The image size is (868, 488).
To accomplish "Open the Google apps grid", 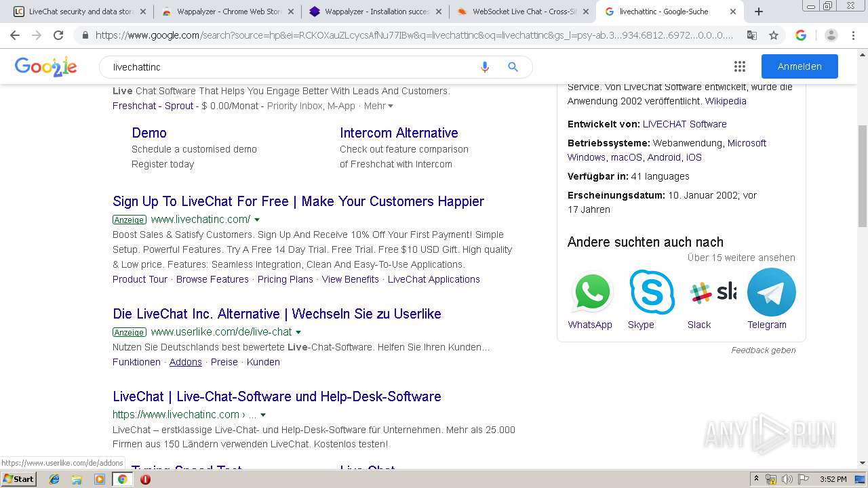I will pos(740,66).
